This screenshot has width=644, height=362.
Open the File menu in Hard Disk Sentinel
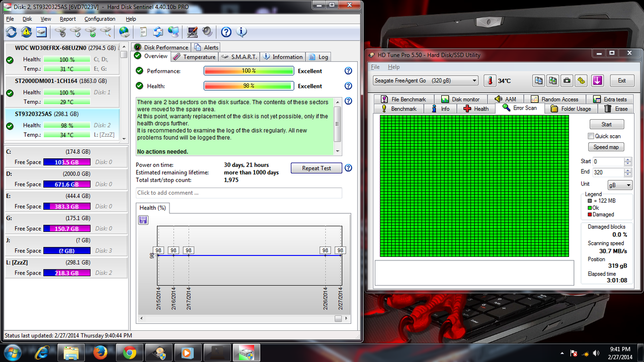(x=10, y=19)
